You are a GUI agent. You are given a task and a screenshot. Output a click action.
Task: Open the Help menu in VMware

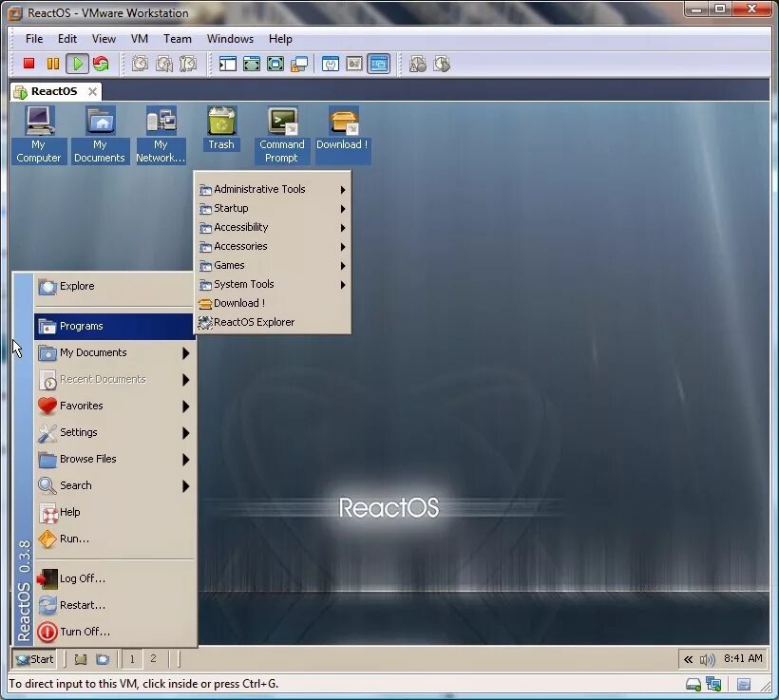pyautogui.click(x=280, y=39)
